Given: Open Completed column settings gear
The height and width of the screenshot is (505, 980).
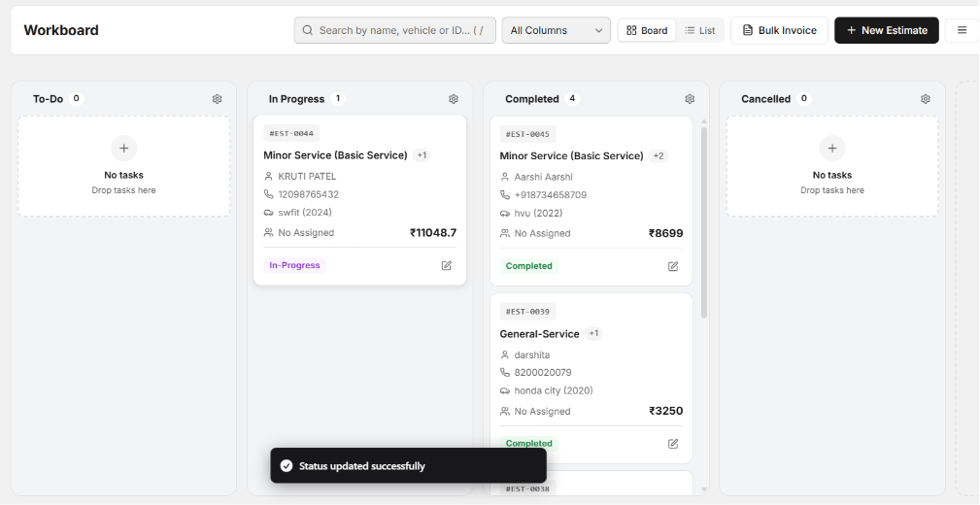Looking at the screenshot, I should click(x=690, y=99).
